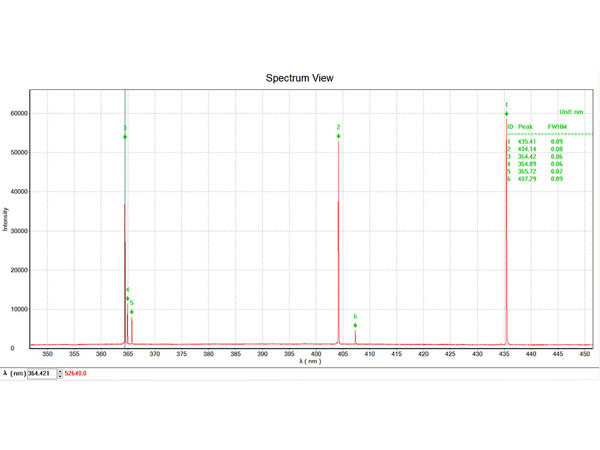Click the peak 4 marker near 364.89 nm
Viewport: 600px width, 450px height.
click(127, 297)
